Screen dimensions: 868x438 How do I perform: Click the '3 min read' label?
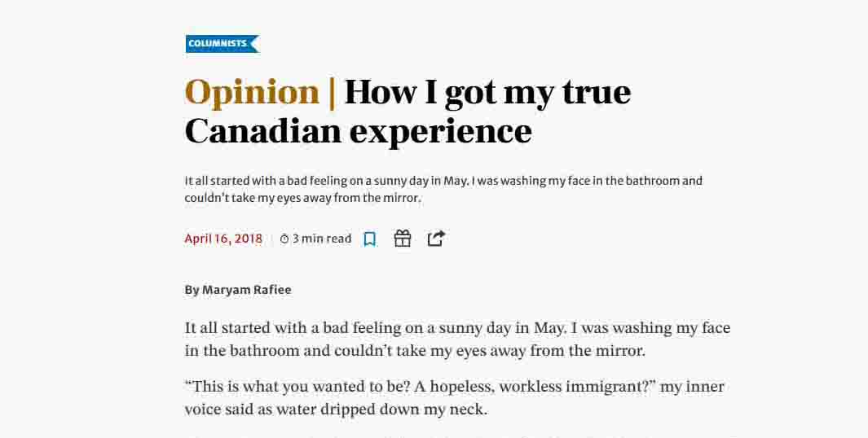click(322, 239)
